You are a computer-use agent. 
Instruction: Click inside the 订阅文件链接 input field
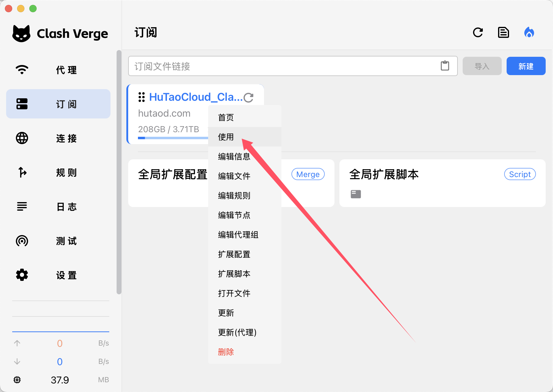[275, 66]
